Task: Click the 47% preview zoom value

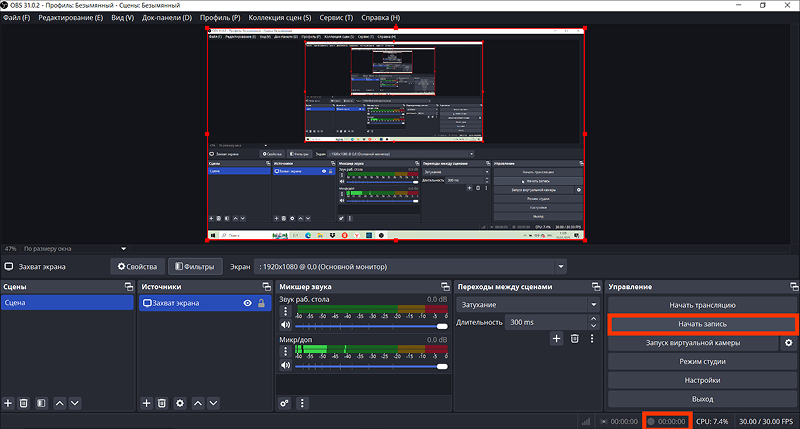Action: pyautogui.click(x=10, y=248)
